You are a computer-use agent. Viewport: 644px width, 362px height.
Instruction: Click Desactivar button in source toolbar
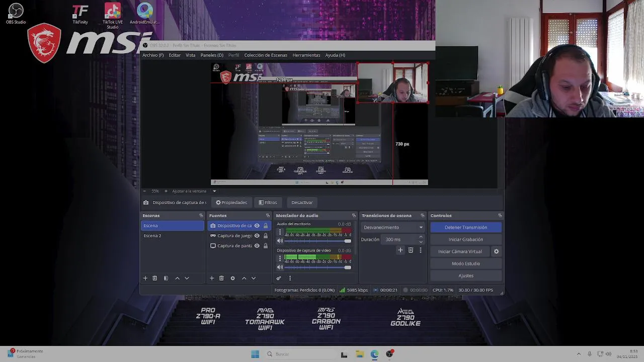pos(302,203)
